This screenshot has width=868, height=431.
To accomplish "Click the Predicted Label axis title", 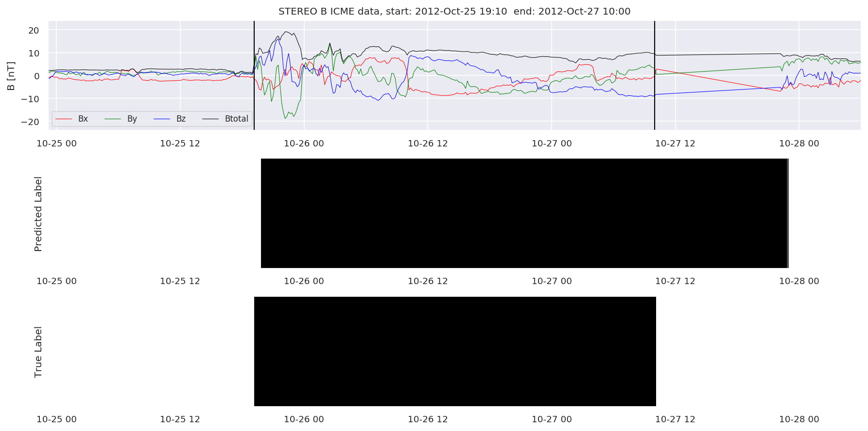I will 38,214.
